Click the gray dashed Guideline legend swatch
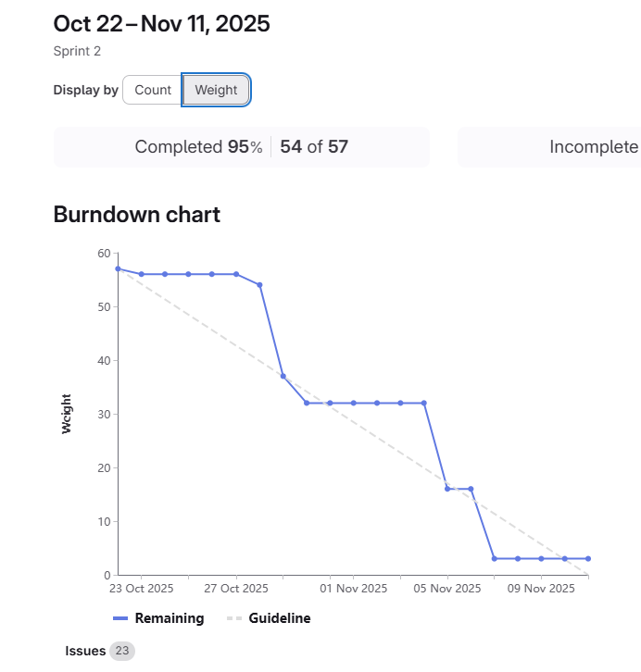Image resolution: width=641 pixels, height=672 pixels. (x=234, y=618)
